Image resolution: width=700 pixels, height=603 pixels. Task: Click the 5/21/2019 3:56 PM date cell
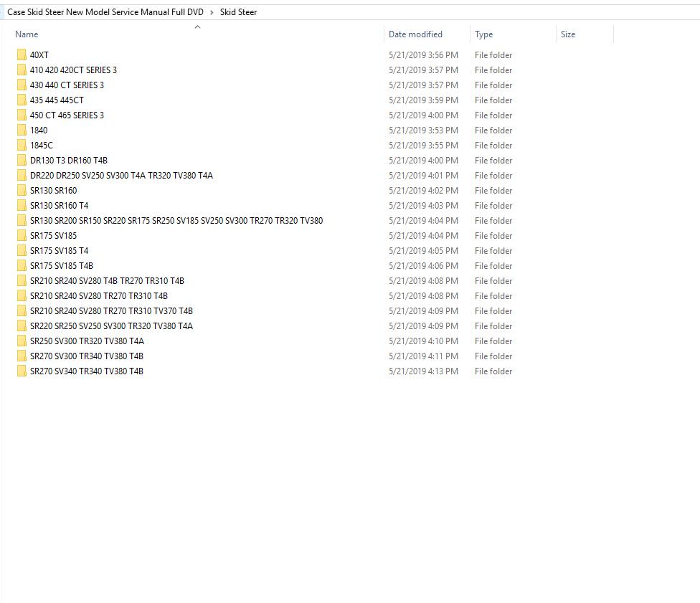point(423,55)
